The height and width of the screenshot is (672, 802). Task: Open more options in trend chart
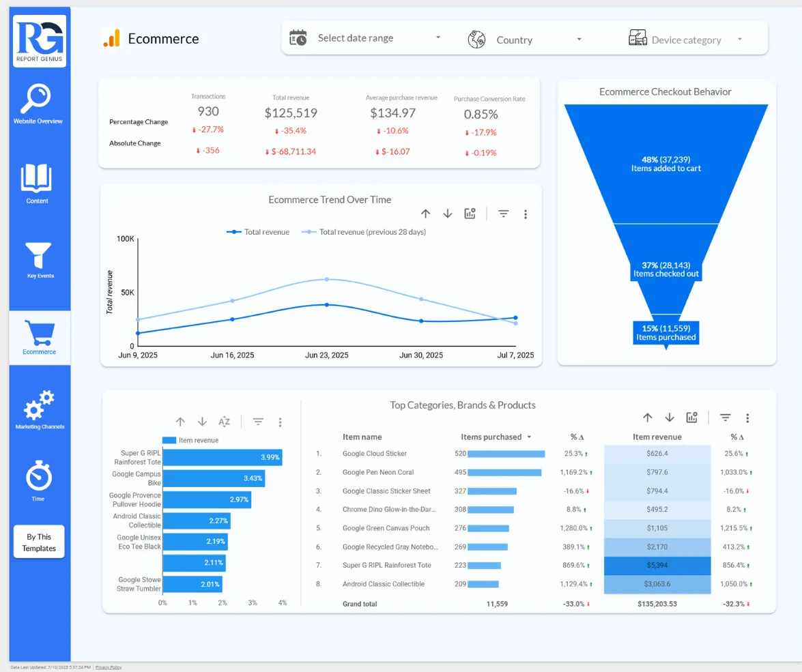click(526, 214)
